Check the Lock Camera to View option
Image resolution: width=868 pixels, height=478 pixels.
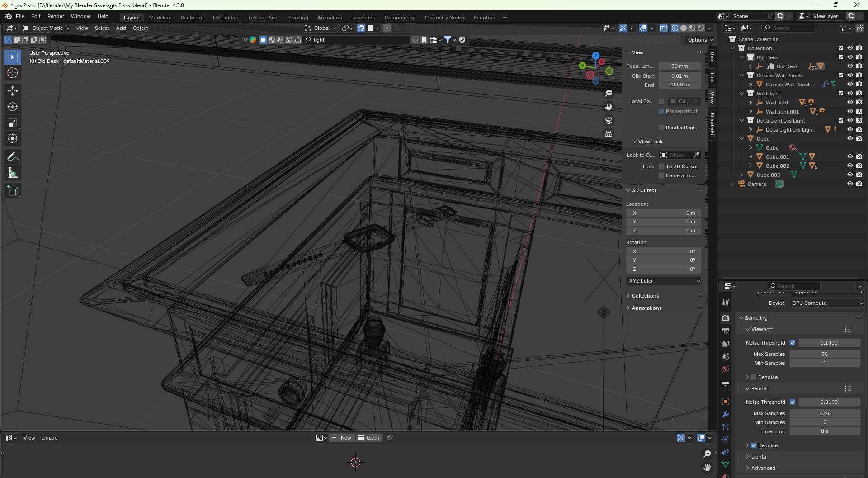(x=661, y=175)
